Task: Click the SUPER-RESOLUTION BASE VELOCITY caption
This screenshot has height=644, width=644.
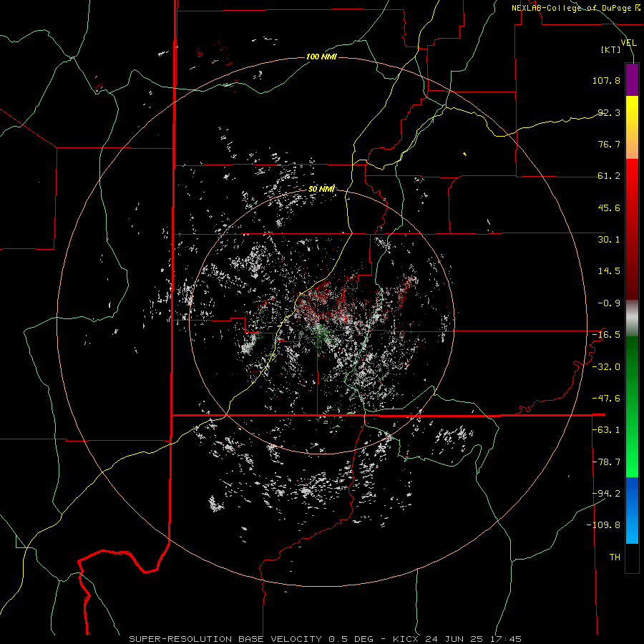Action: [227, 639]
